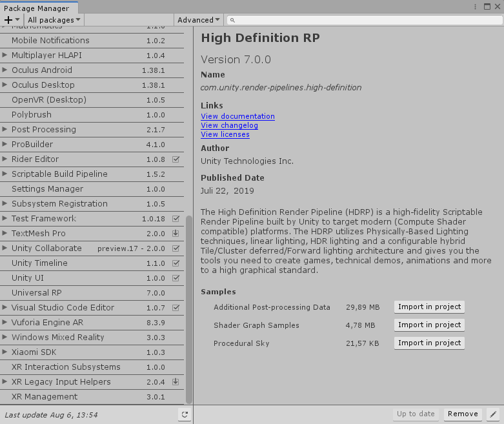Click the Unity Technologies Inc. author text
Screen dimensions: 504x424
[247, 161]
